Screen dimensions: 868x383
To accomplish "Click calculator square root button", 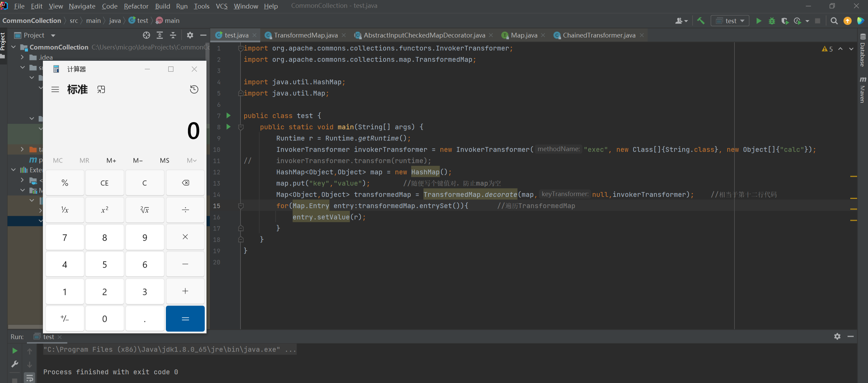I will click(145, 210).
